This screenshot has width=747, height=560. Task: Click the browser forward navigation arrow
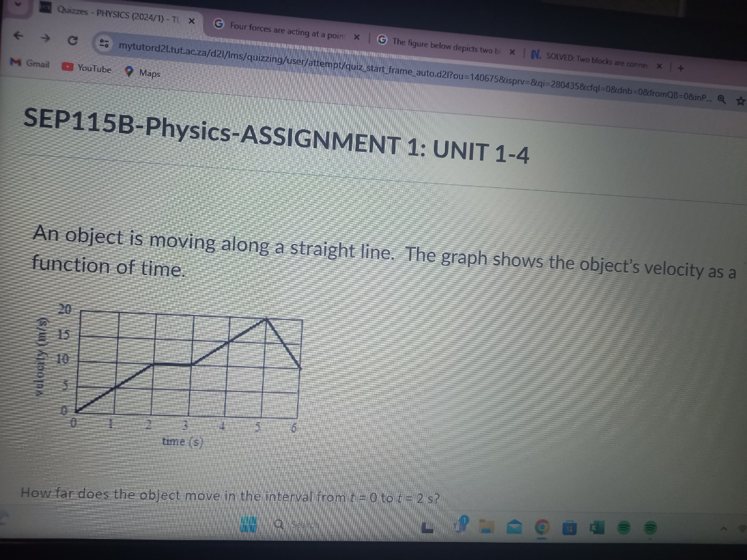click(x=45, y=37)
